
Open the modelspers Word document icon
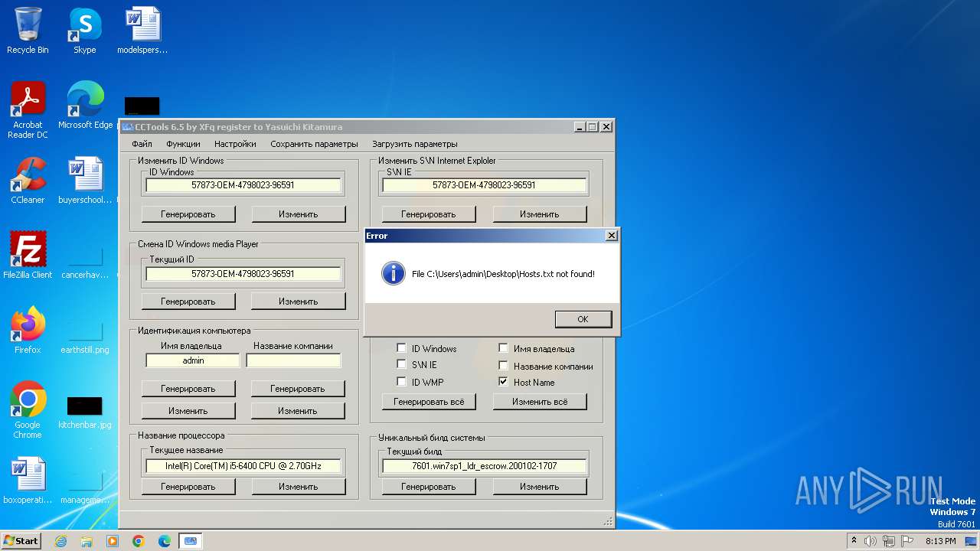[x=142, y=31]
